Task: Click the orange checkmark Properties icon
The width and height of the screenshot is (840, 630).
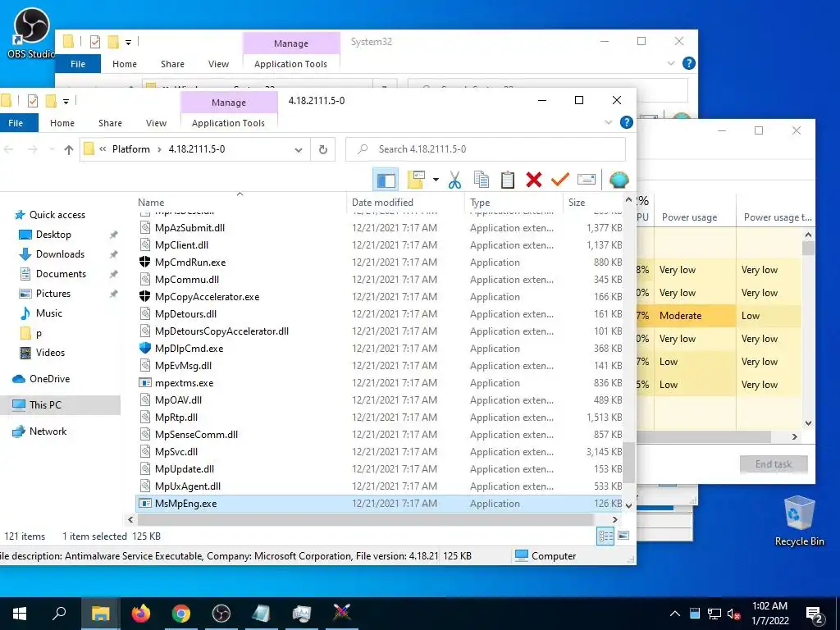Action: [x=559, y=180]
